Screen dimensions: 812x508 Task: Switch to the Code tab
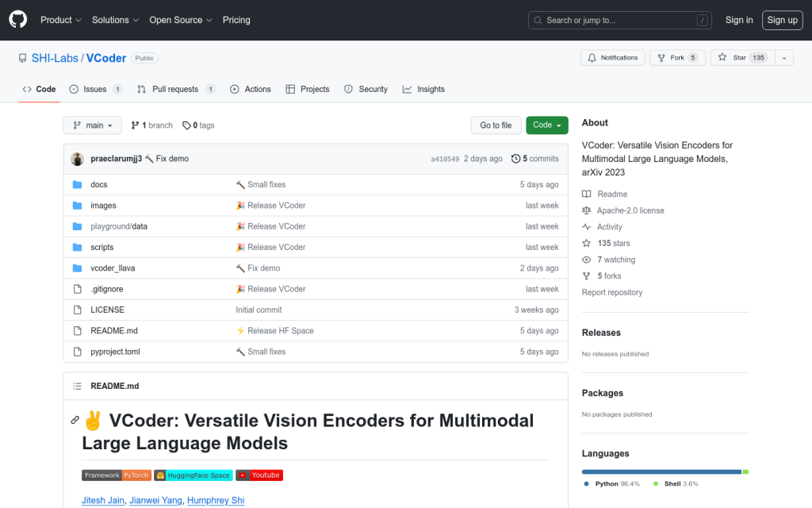(x=40, y=89)
